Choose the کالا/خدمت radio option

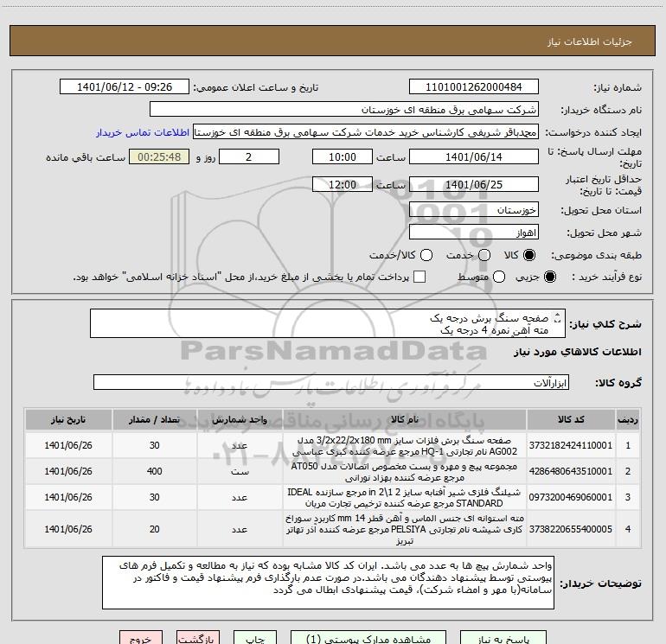tap(426, 255)
